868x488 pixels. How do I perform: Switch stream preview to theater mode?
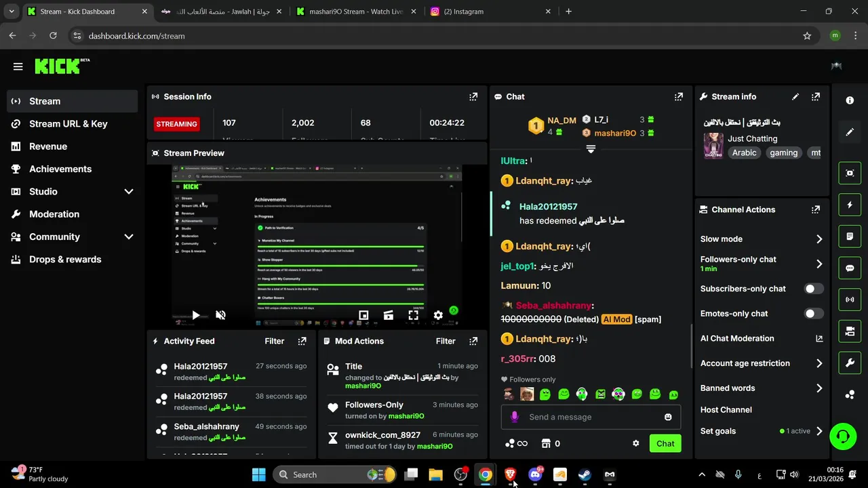click(x=389, y=315)
